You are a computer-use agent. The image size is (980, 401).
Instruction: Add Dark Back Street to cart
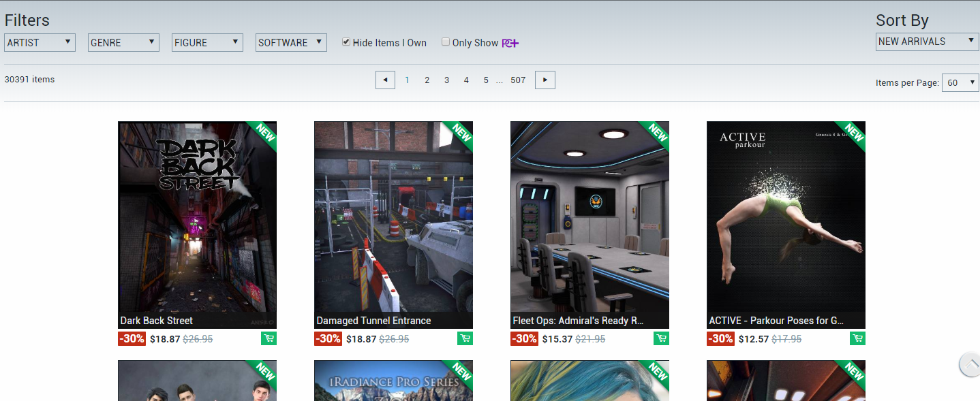(x=269, y=338)
